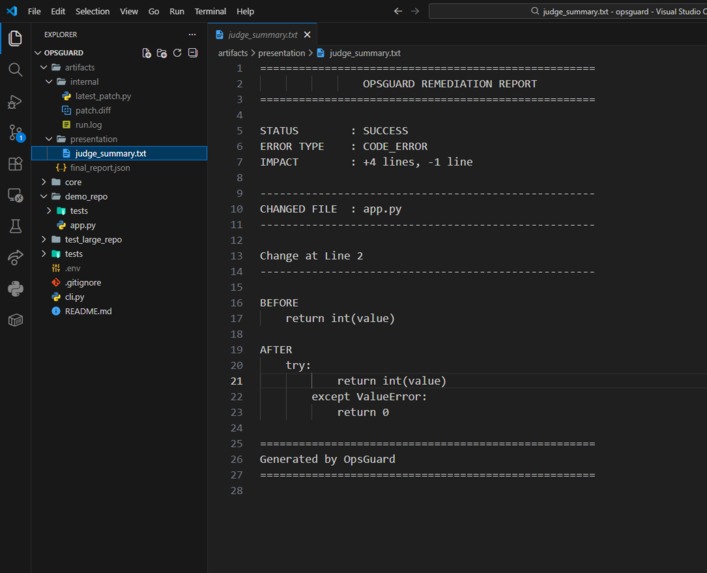Open the Testing flask view

15,226
